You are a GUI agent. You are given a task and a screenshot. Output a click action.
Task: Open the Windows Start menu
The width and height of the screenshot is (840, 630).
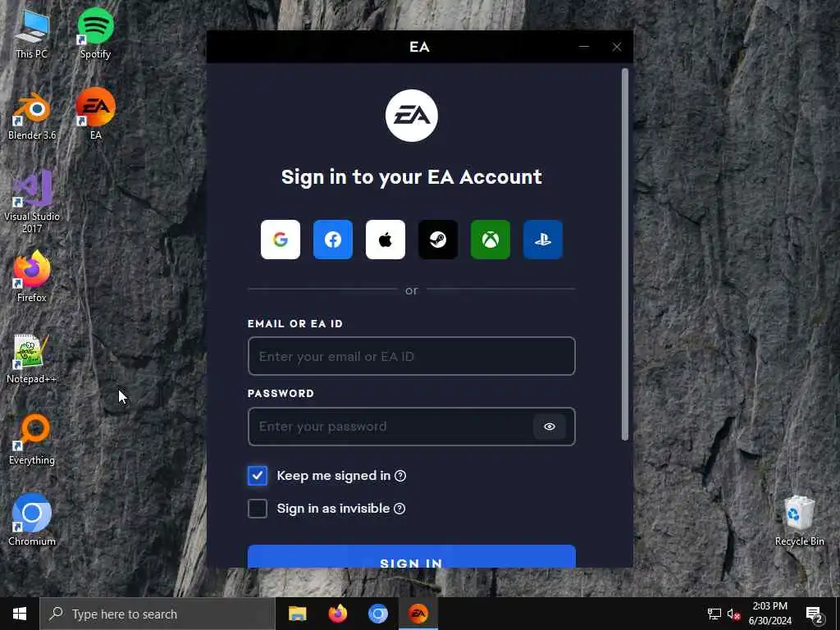point(20,614)
